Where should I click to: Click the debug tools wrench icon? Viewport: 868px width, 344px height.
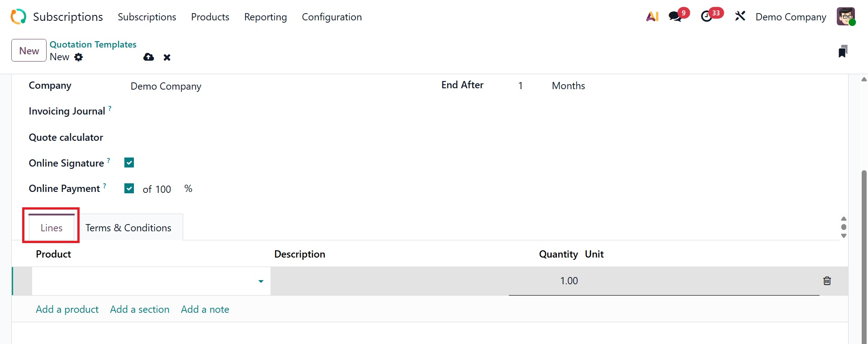(740, 17)
